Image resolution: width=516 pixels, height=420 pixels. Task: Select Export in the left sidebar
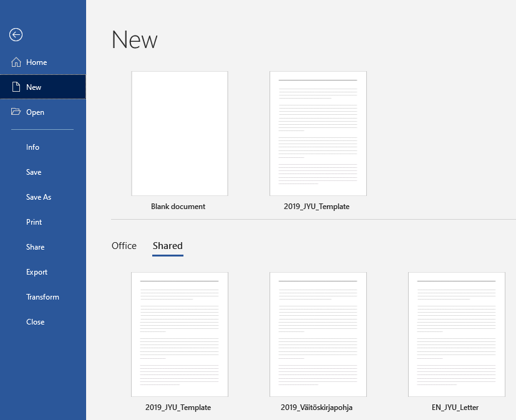(x=37, y=272)
